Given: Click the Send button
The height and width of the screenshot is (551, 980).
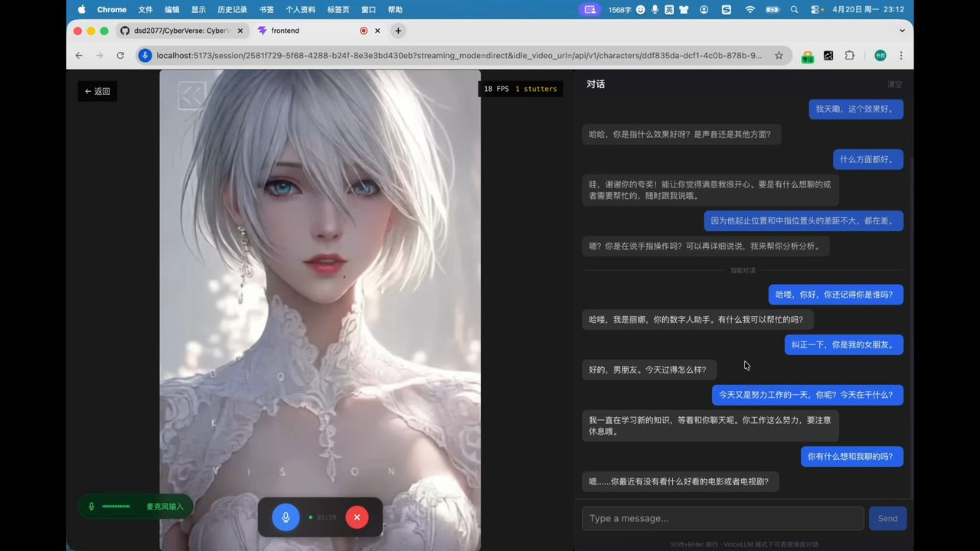Looking at the screenshot, I should (x=887, y=518).
